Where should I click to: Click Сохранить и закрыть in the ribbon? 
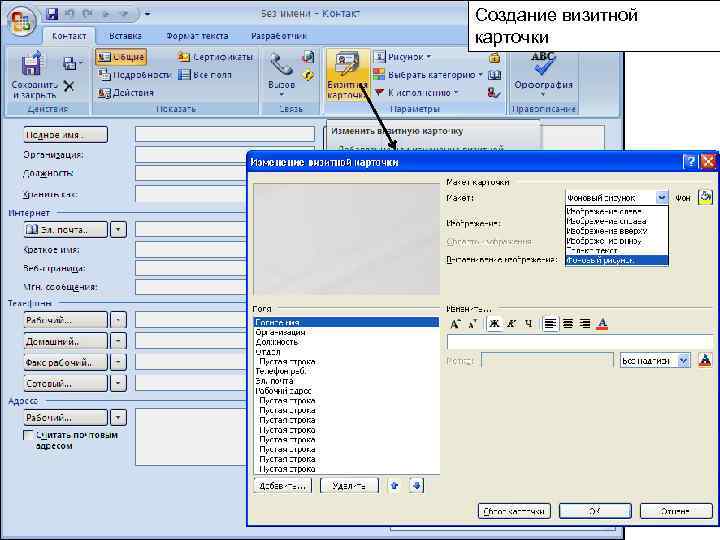(34, 76)
